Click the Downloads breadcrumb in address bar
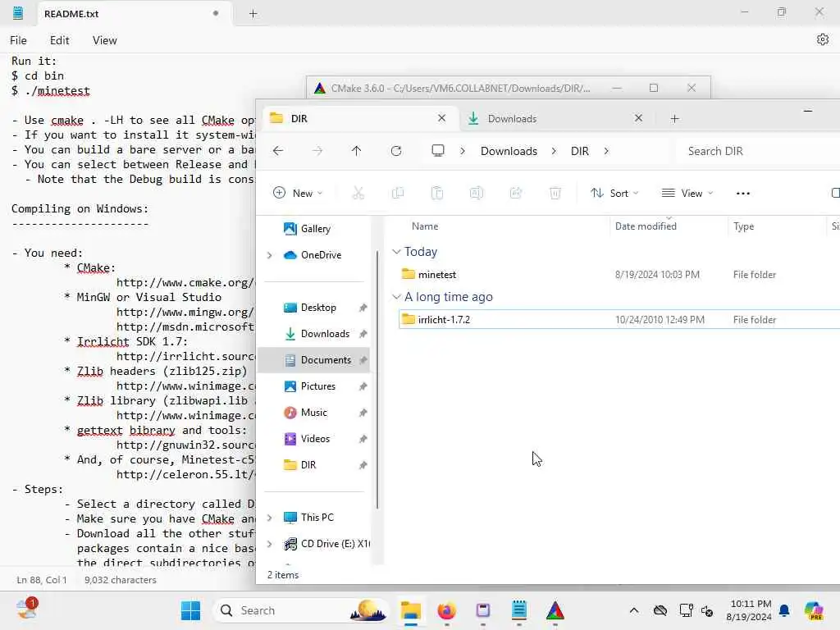The height and width of the screenshot is (630, 840). pyautogui.click(x=509, y=151)
